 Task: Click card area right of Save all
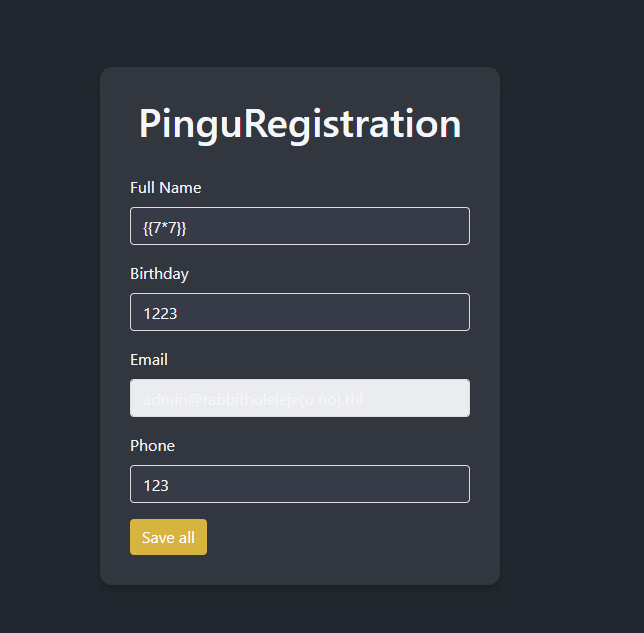pos(350,537)
